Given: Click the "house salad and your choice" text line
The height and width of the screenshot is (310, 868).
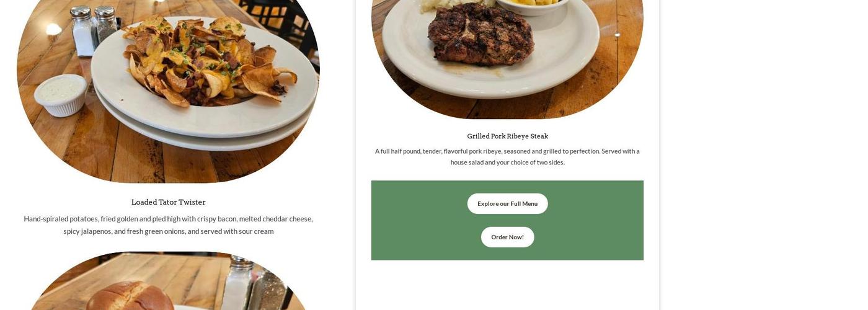Looking at the screenshot, I should (507, 162).
